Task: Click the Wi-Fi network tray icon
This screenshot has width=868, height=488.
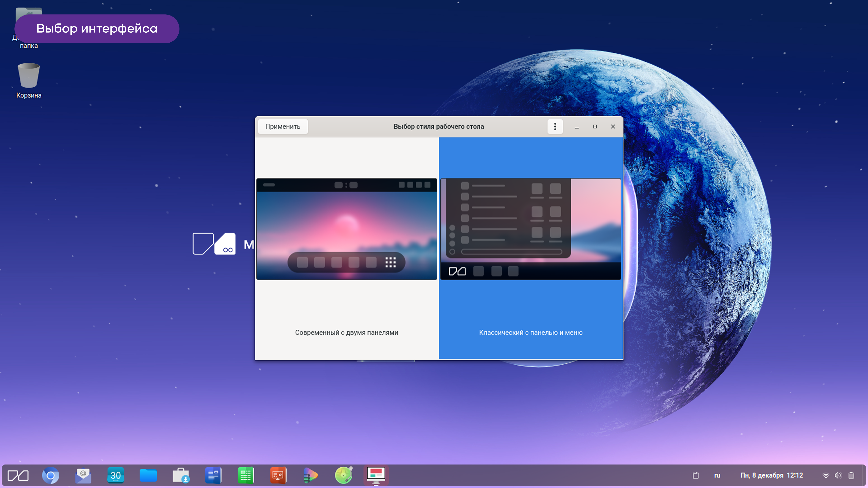Action: coord(826,475)
